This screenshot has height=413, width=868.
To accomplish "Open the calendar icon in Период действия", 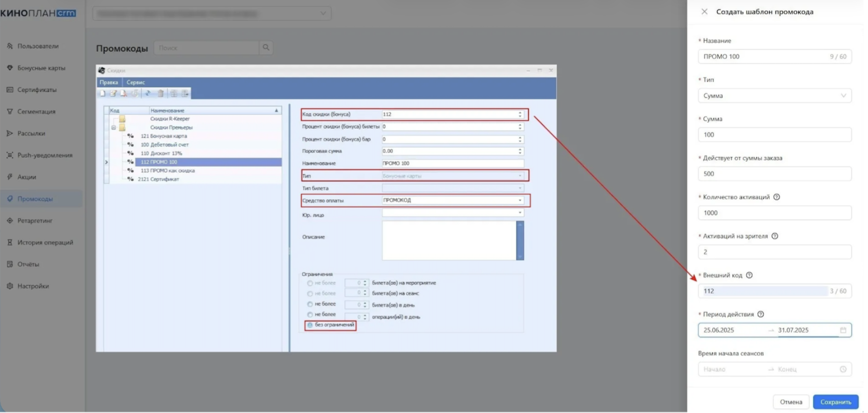I will click(843, 330).
